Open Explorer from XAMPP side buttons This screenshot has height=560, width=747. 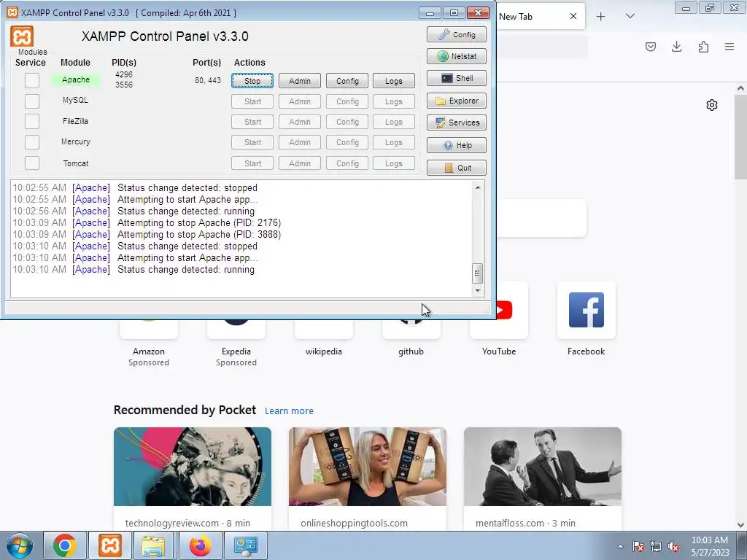pos(457,101)
